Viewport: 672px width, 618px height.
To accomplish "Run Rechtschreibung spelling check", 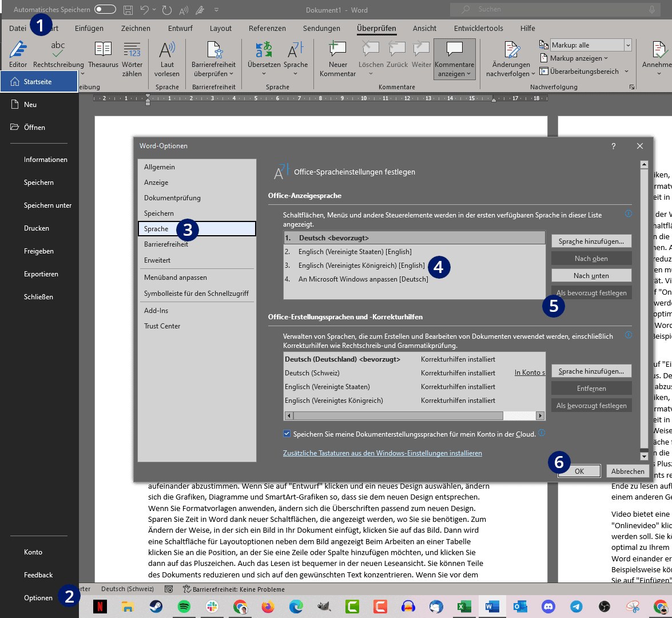I will tap(58, 54).
